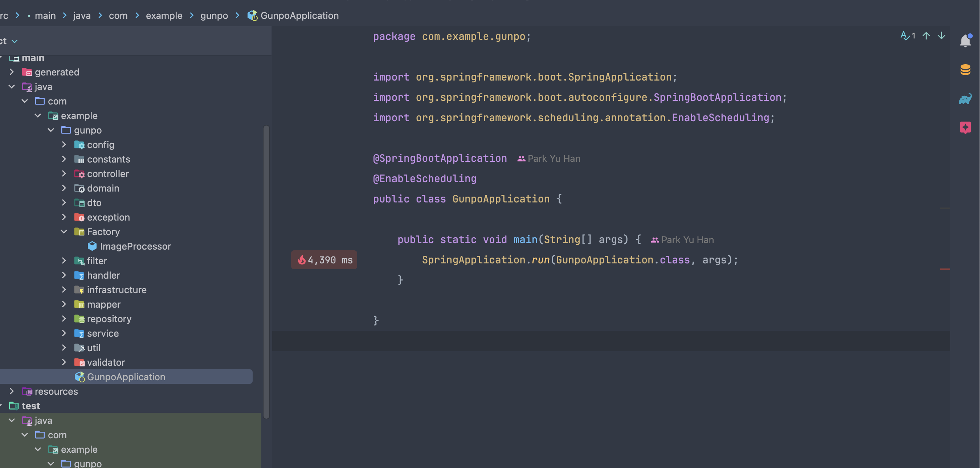Screen dimensions: 980x468
Task: Expand the mapper package
Action: click(x=64, y=304)
